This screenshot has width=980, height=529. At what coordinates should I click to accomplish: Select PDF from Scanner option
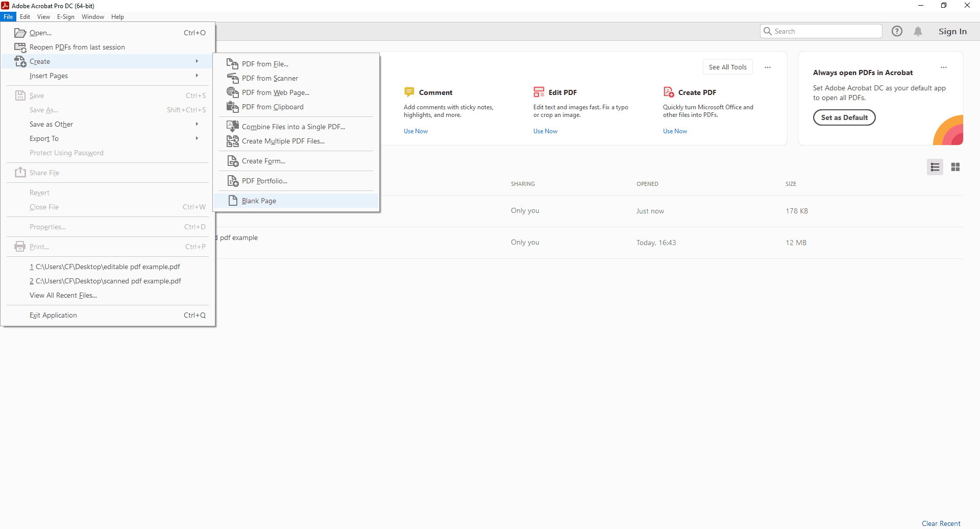click(296, 78)
